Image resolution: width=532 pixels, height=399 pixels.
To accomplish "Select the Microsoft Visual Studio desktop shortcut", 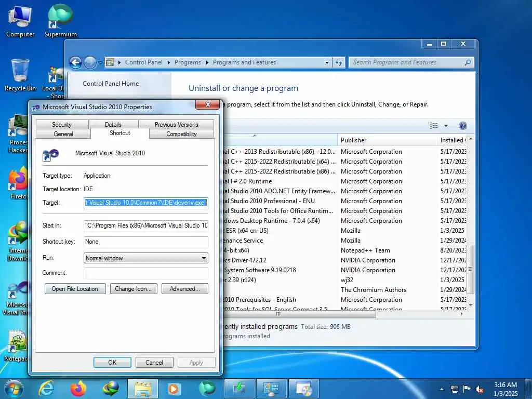I will pyautogui.click(x=16, y=299).
